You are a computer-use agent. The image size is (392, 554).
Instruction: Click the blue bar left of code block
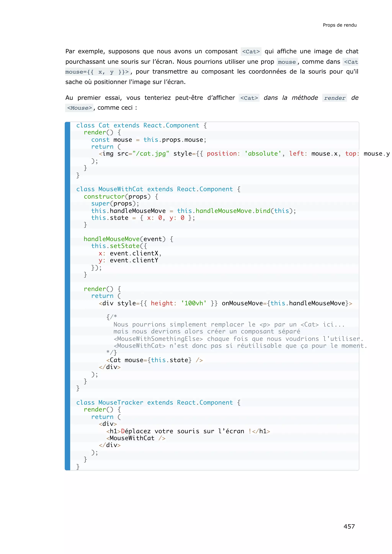68,296
